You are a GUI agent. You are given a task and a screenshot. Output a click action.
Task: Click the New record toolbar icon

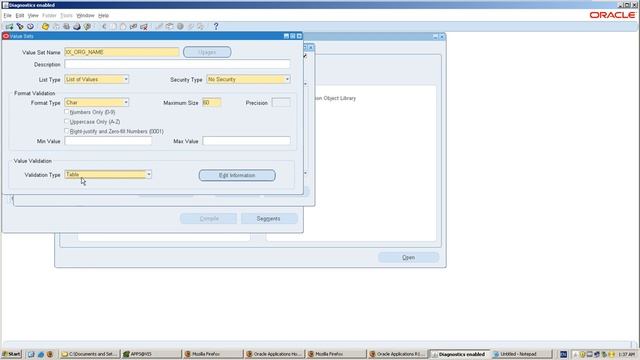point(9,27)
